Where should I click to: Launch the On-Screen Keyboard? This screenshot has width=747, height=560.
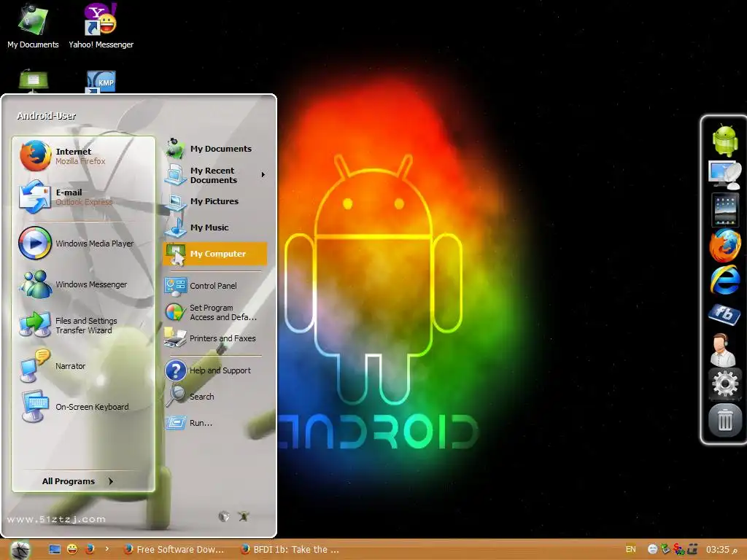[x=83, y=407]
